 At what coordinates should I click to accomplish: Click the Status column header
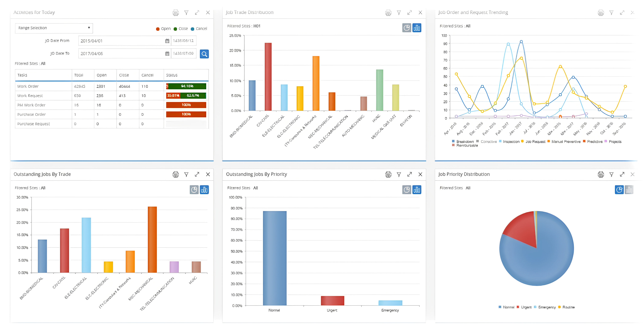pyautogui.click(x=172, y=75)
